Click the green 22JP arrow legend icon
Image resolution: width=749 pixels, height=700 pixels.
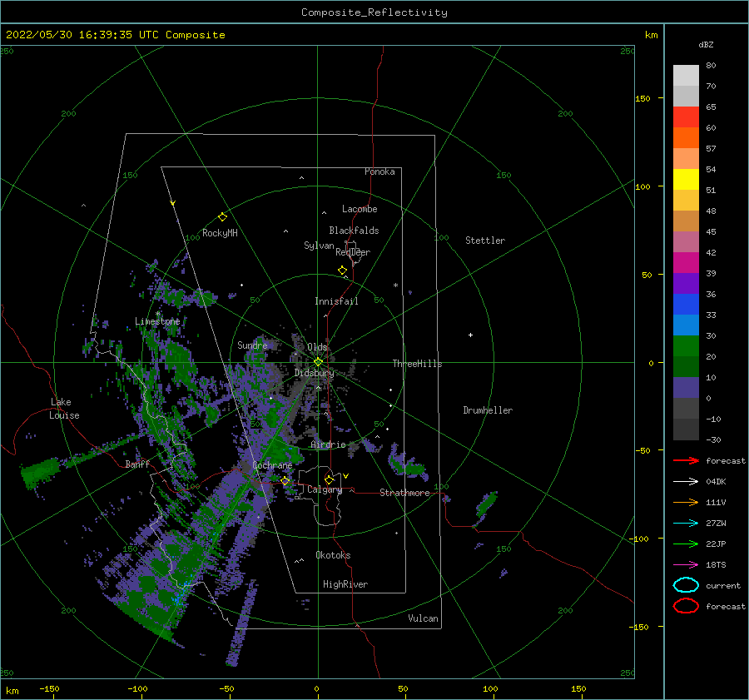click(686, 544)
